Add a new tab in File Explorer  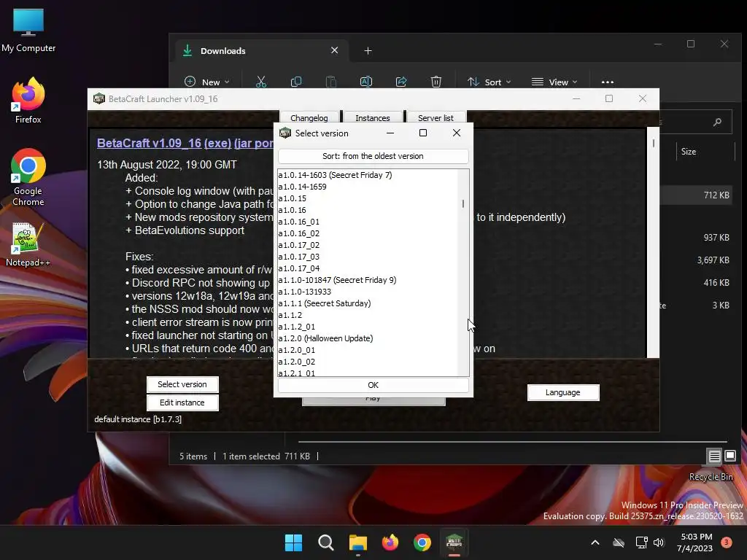coord(368,50)
